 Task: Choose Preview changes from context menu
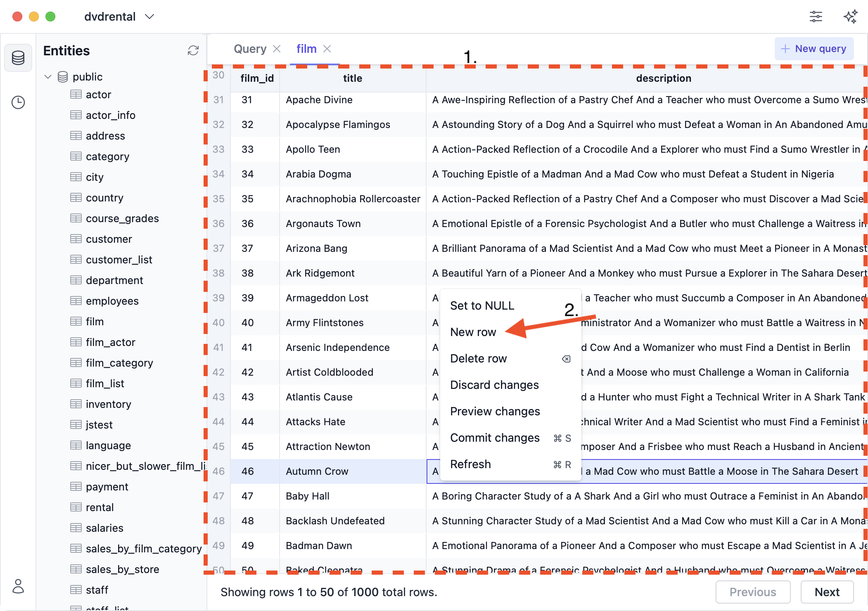click(510, 411)
